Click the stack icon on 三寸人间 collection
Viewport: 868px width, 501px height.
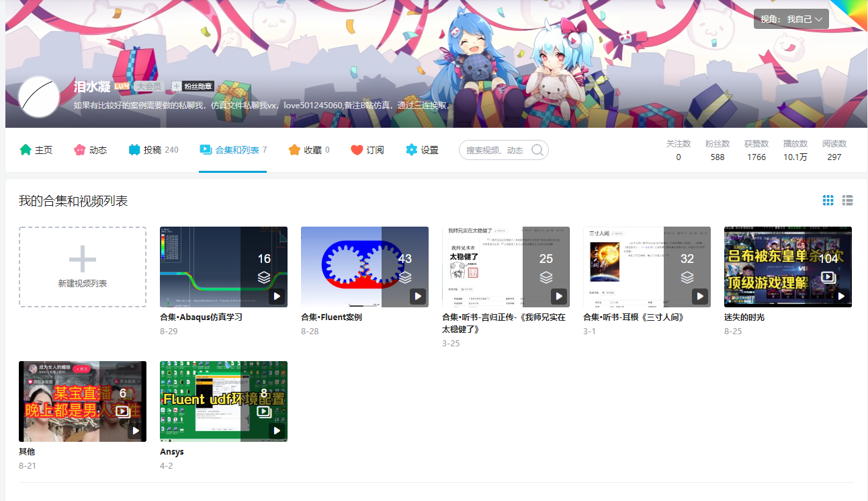point(687,277)
